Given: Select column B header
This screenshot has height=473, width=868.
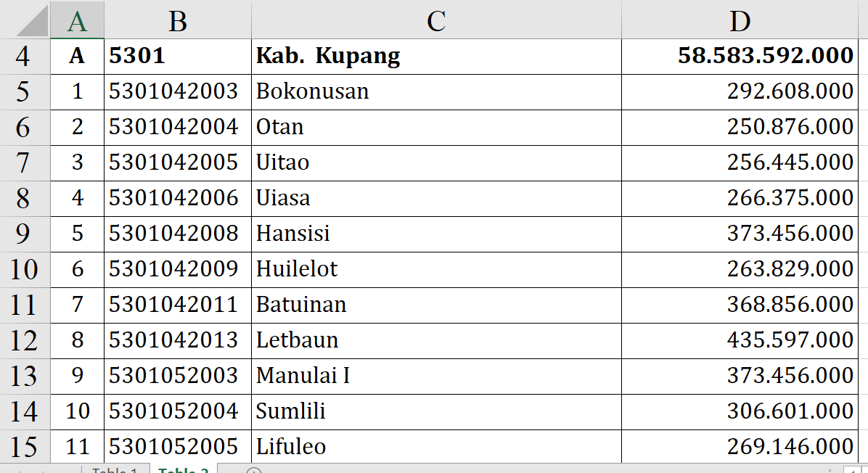Looking at the screenshot, I should pos(178,21).
